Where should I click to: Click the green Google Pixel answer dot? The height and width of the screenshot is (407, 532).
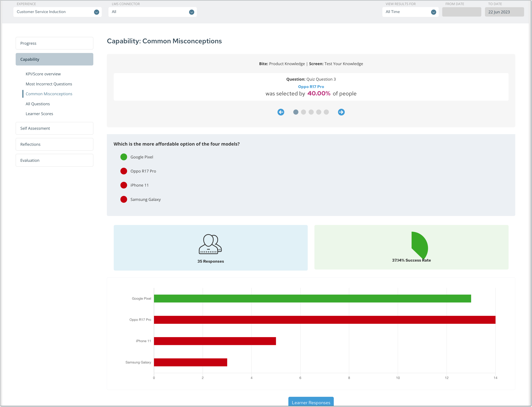(x=124, y=157)
